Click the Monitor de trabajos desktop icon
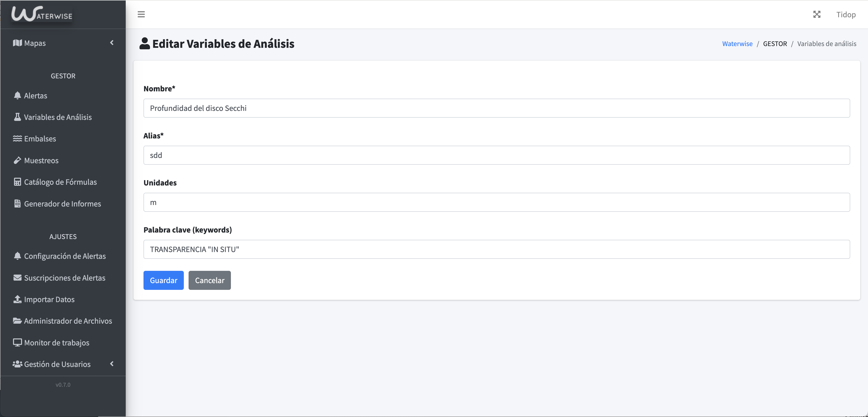The width and height of the screenshot is (868, 417). point(18,342)
